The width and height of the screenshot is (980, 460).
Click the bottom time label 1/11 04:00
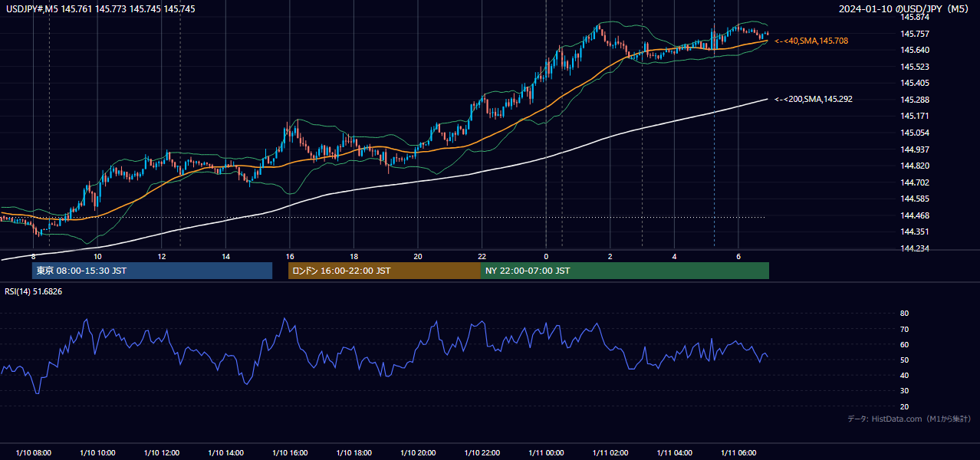pyautogui.click(x=674, y=453)
